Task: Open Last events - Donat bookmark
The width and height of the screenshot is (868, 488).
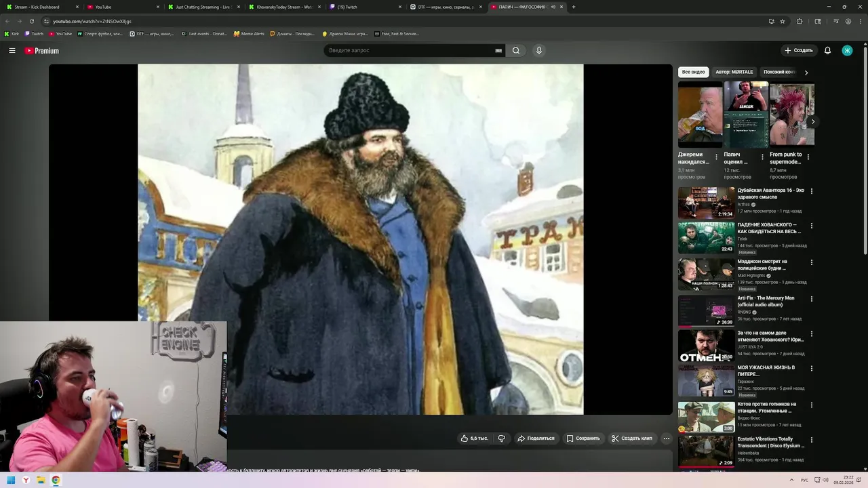Action: tap(204, 34)
